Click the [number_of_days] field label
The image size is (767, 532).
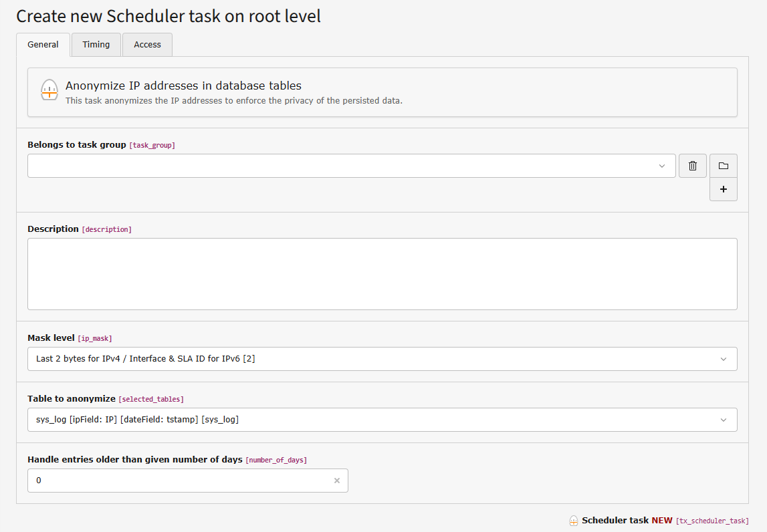click(278, 460)
